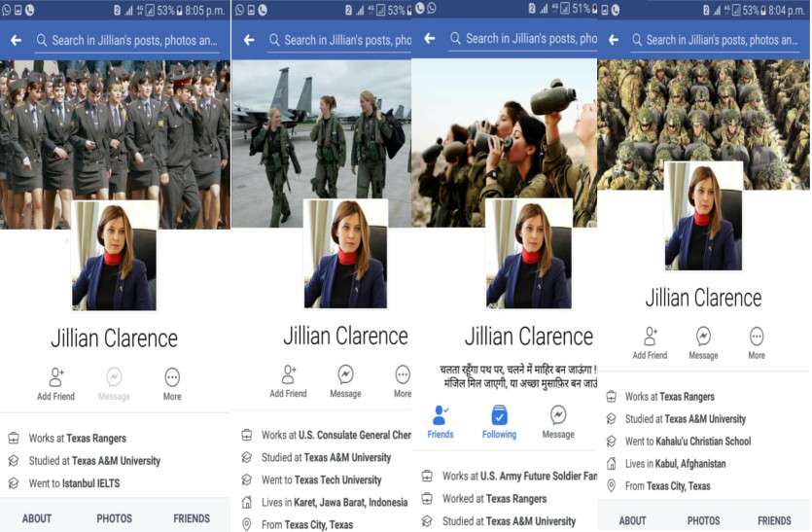Image resolution: width=812 pixels, height=532 pixels.
Task: Tap greyed-out Message icon on Istanbul IELTS profile
Action: (x=114, y=377)
